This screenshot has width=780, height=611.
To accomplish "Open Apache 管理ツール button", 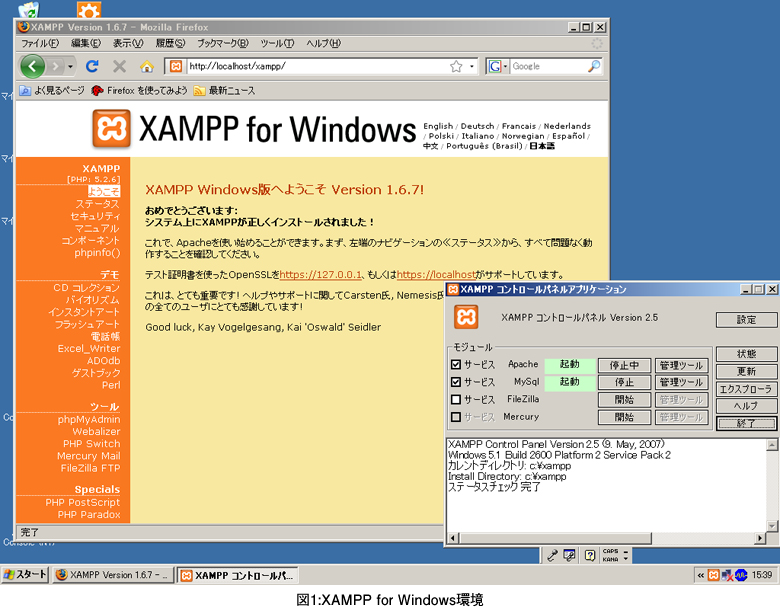I will (681, 365).
